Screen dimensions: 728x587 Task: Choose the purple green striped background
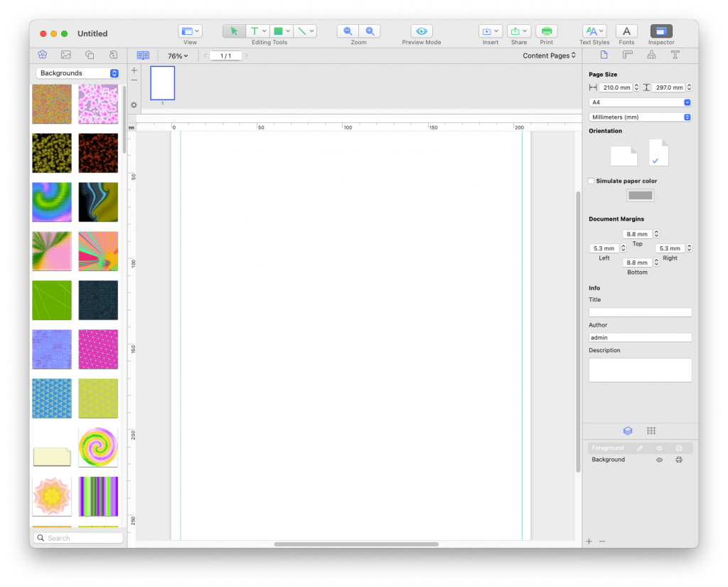click(98, 497)
